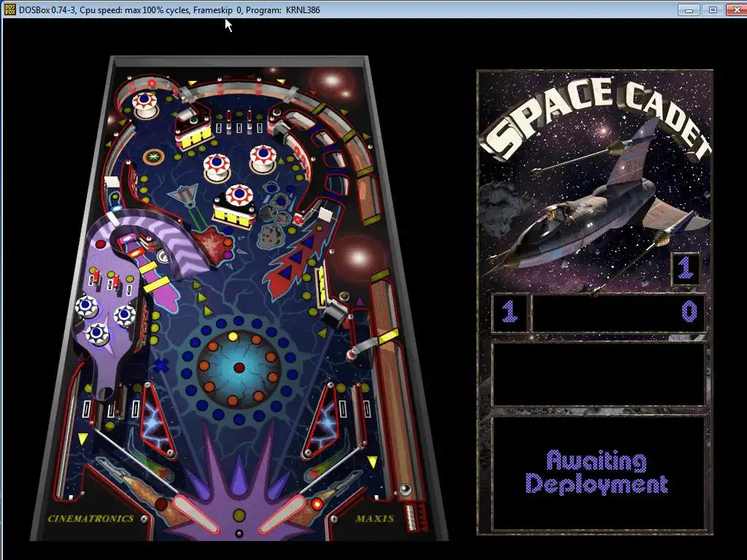The image size is (747, 560).
Task: Click the blue X mark on the playfield
Action: coord(161,366)
